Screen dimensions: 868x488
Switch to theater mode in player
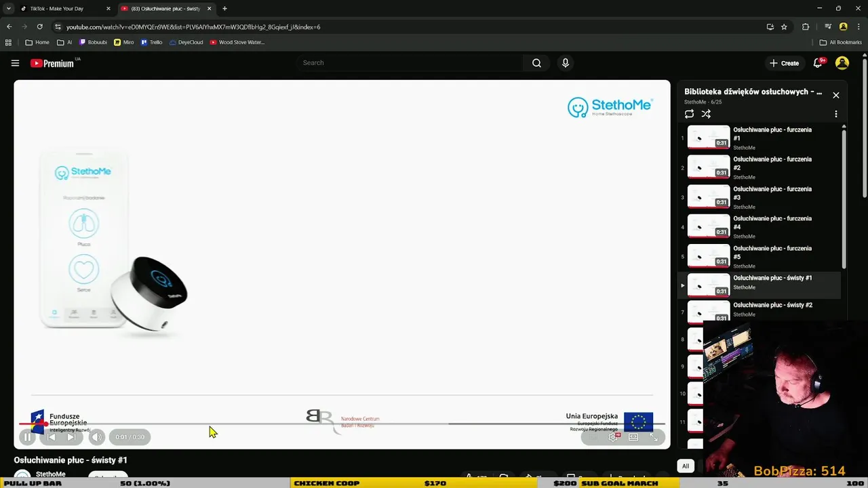pos(633,437)
